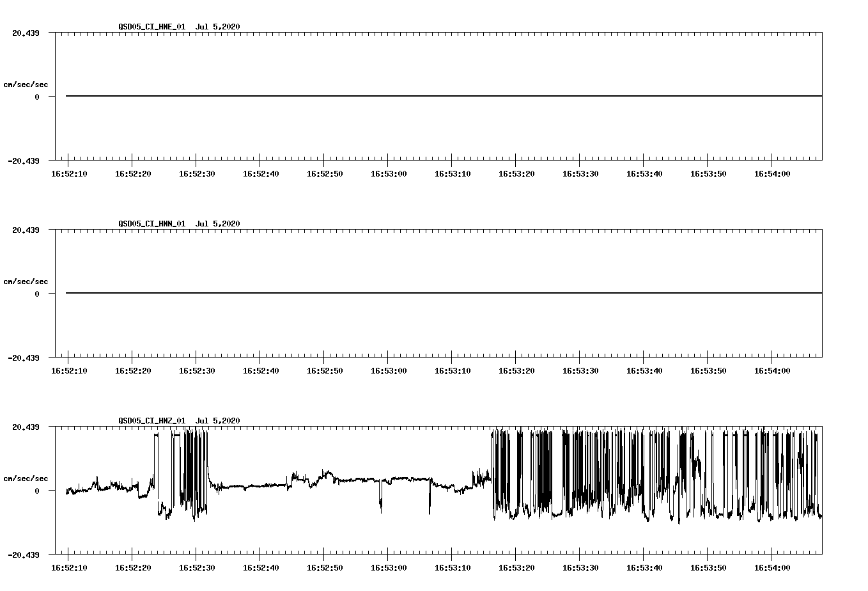Click the -20.439 lower limit on HNE plot
This screenshot has width=868, height=591.
(x=24, y=161)
